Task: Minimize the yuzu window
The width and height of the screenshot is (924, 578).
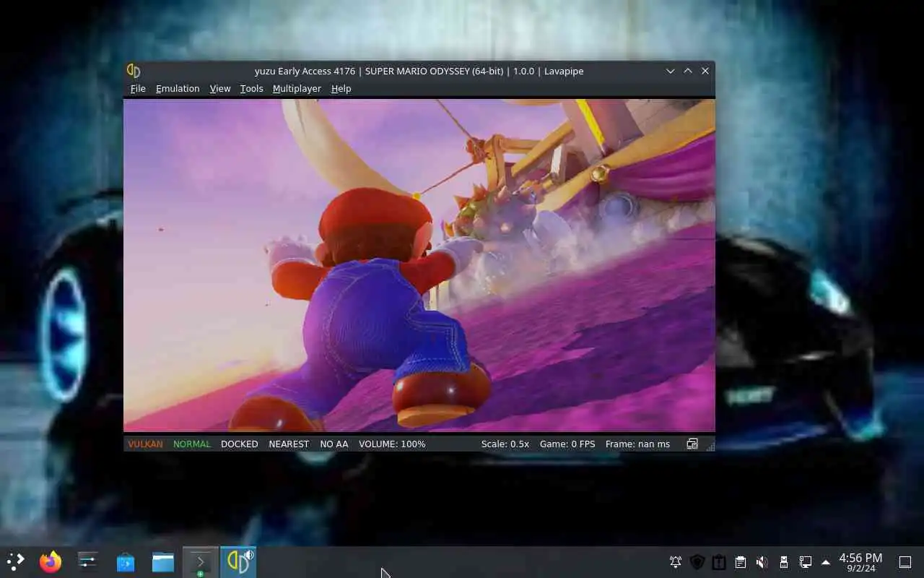Action: pyautogui.click(x=671, y=71)
